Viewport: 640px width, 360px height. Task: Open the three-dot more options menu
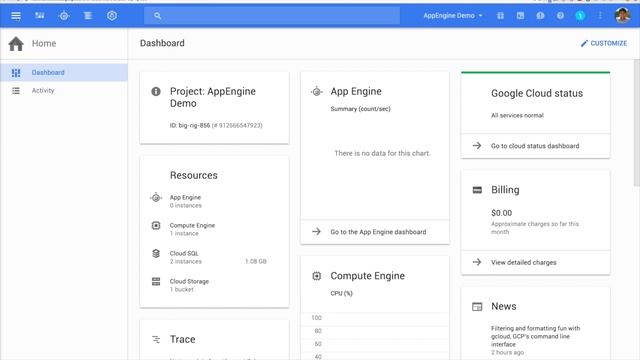pos(600,16)
